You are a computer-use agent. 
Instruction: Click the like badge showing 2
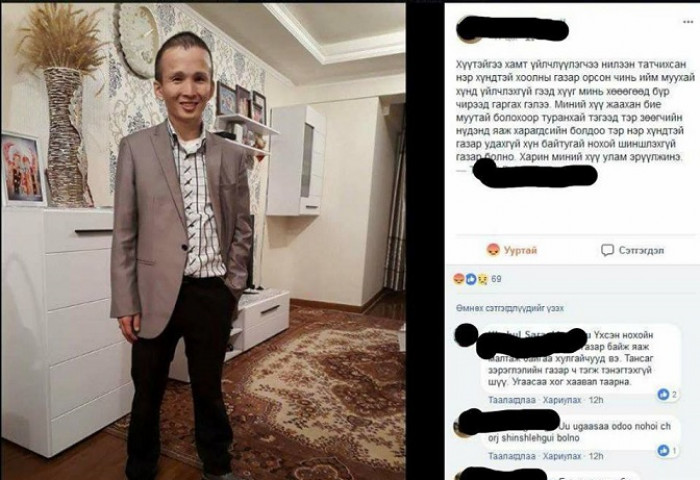667,394
